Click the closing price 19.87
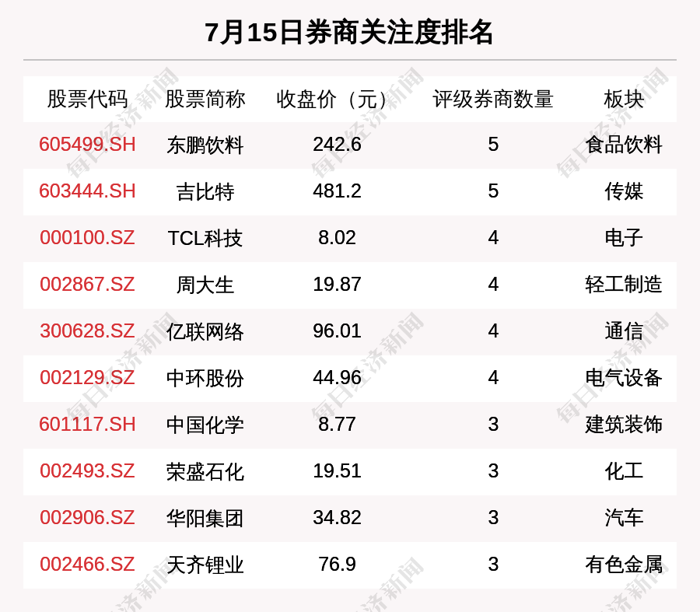The width and height of the screenshot is (700, 612). coord(337,285)
